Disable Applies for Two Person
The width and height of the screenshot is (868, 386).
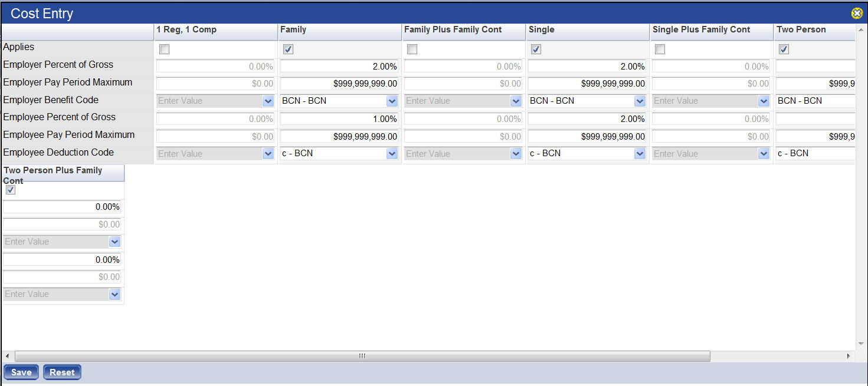(x=783, y=49)
